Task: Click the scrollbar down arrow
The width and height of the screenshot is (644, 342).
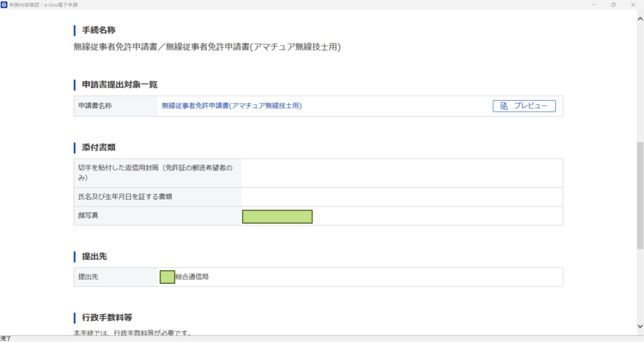Action: click(x=640, y=330)
